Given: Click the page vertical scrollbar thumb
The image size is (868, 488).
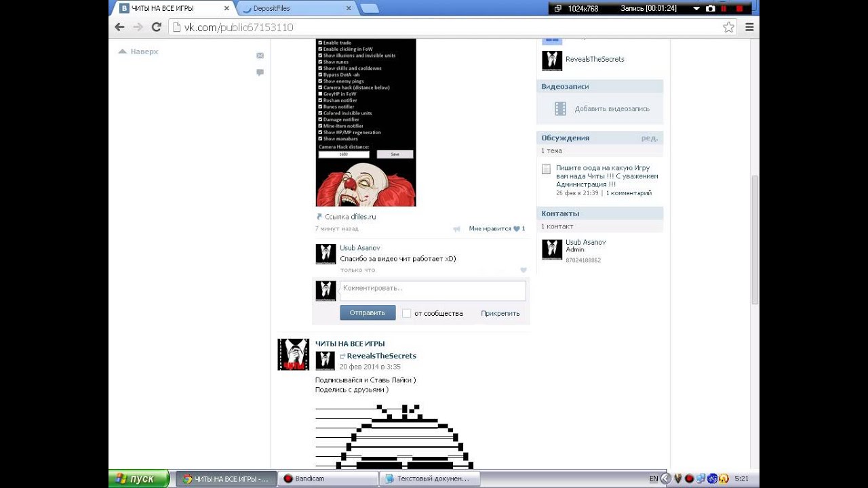Looking at the screenshot, I should click(x=755, y=240).
